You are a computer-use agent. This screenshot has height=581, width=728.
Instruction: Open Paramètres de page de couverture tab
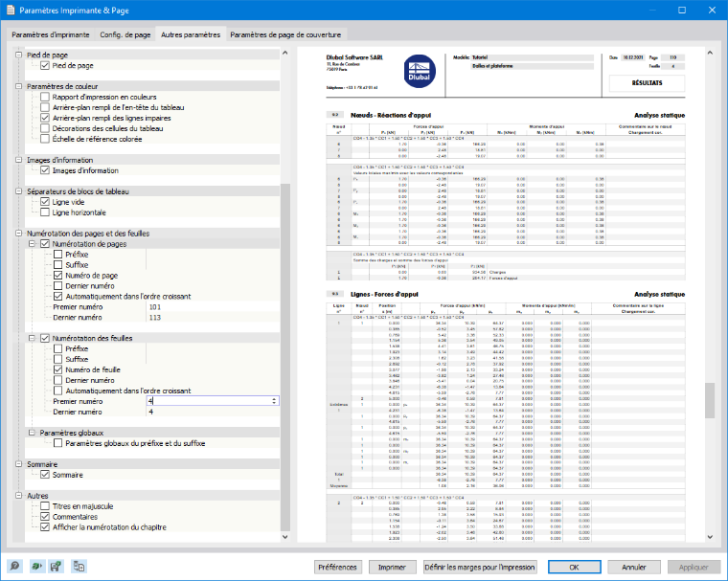point(285,34)
